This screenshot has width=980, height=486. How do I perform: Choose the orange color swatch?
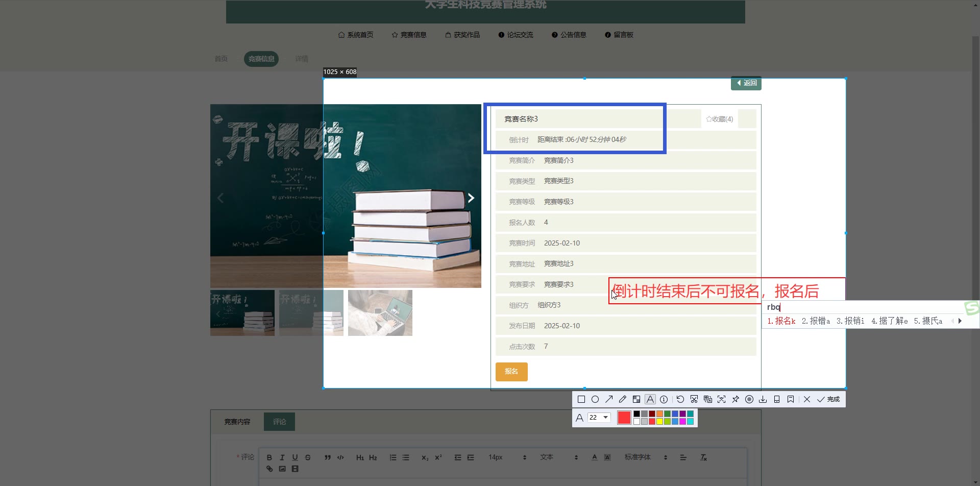[659, 414]
